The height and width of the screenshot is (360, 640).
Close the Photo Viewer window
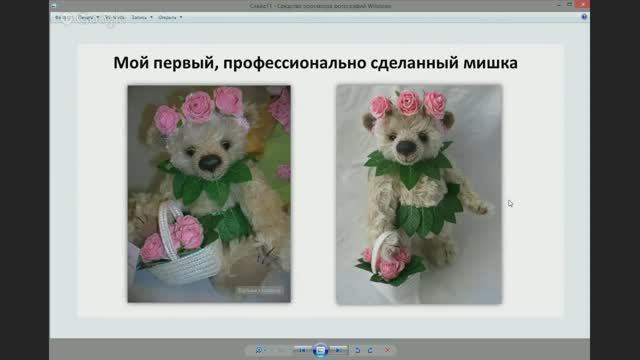[x=582, y=4]
